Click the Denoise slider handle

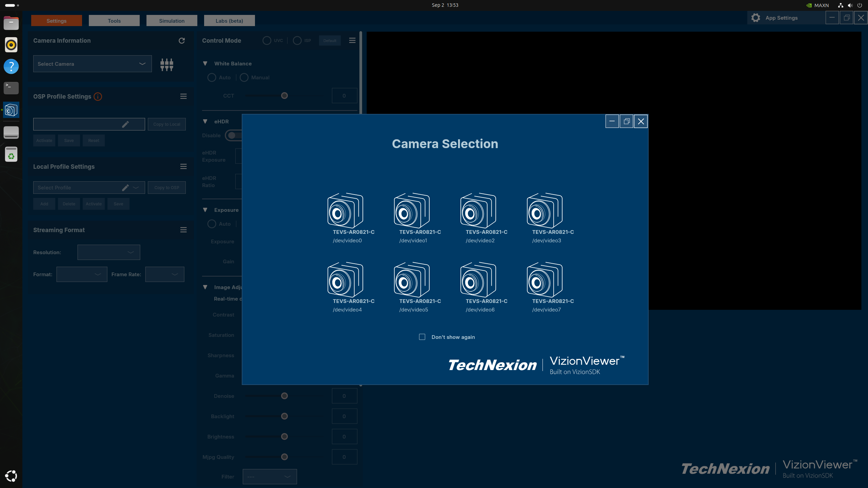pos(284,396)
